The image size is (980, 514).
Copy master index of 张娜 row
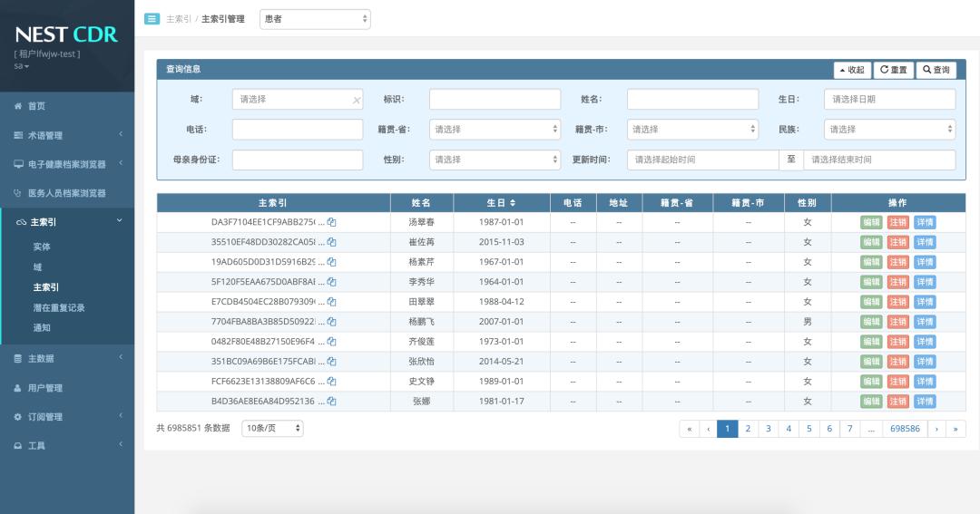tap(332, 402)
